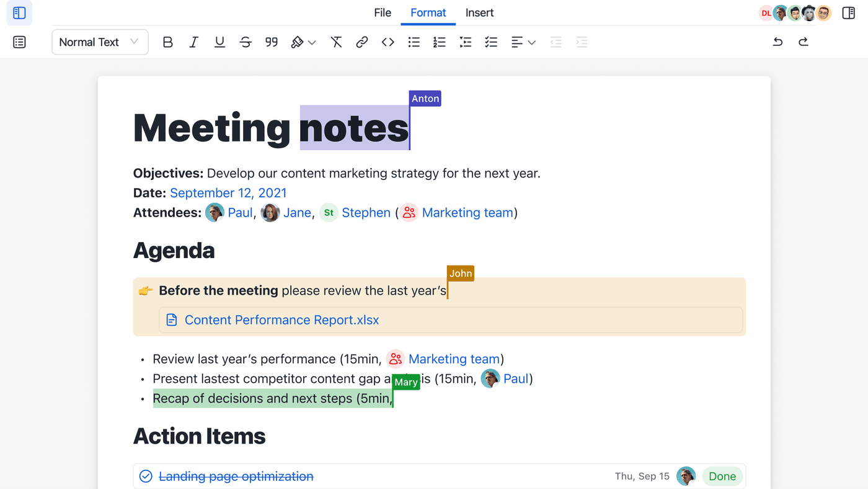The height and width of the screenshot is (489, 868).
Task: Switch to the Insert tab
Action: click(x=479, y=13)
